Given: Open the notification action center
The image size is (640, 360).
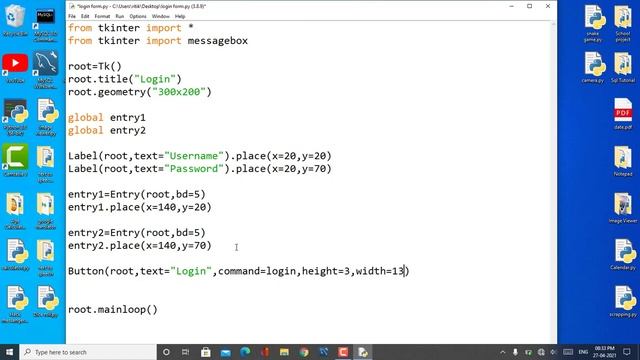Looking at the screenshot, I should click(x=627, y=352).
